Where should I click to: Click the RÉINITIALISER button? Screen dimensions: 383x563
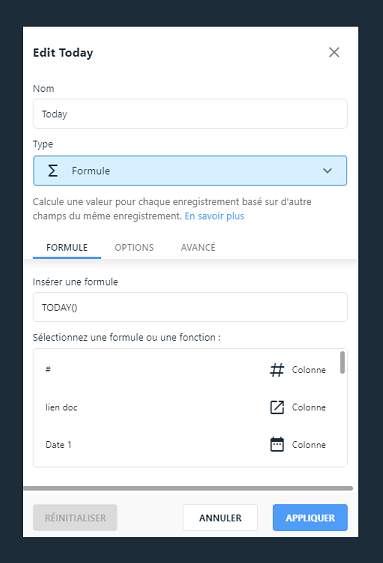75,517
